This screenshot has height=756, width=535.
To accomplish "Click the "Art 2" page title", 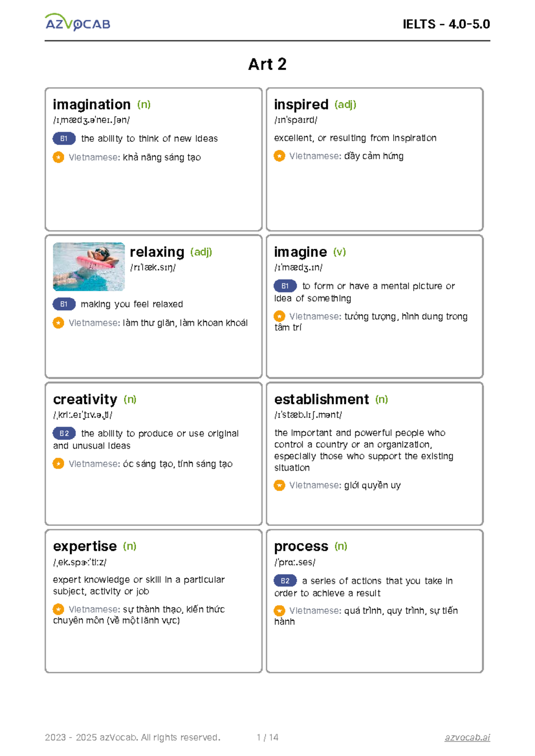I will 267,64.
